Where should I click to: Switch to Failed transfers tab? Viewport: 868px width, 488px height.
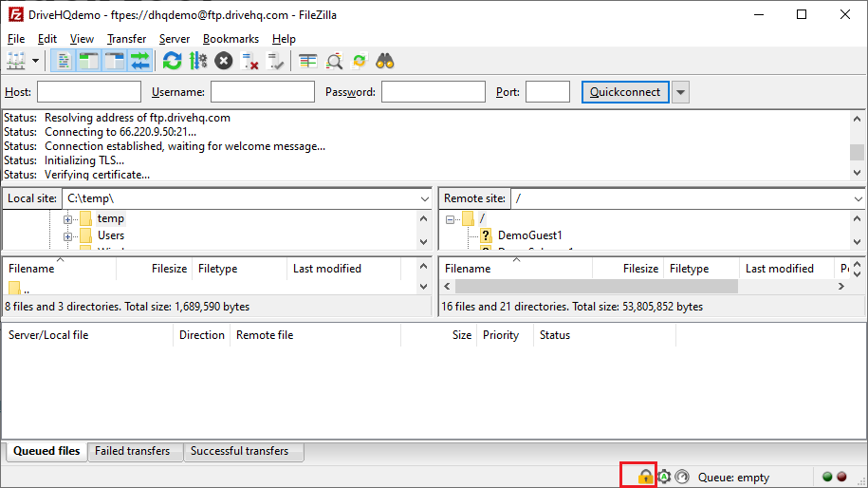(x=132, y=451)
